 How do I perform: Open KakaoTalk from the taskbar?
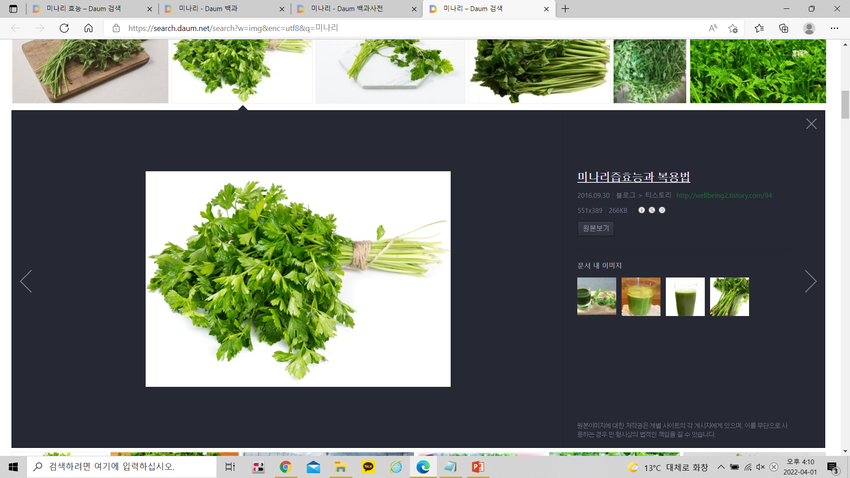368,467
